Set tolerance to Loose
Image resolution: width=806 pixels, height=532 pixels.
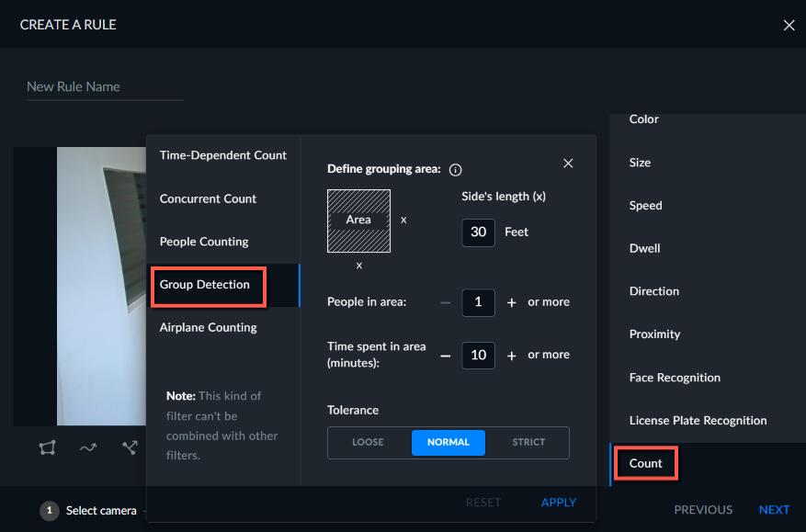click(368, 443)
